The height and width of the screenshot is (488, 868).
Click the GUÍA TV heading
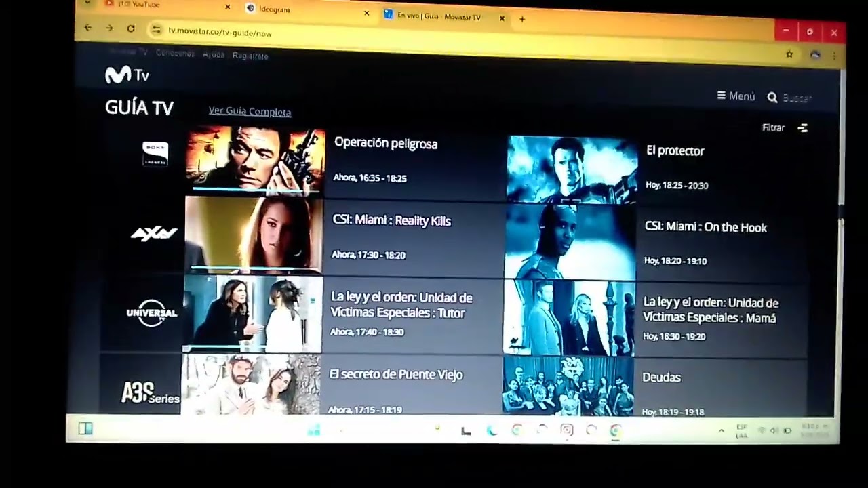point(139,108)
